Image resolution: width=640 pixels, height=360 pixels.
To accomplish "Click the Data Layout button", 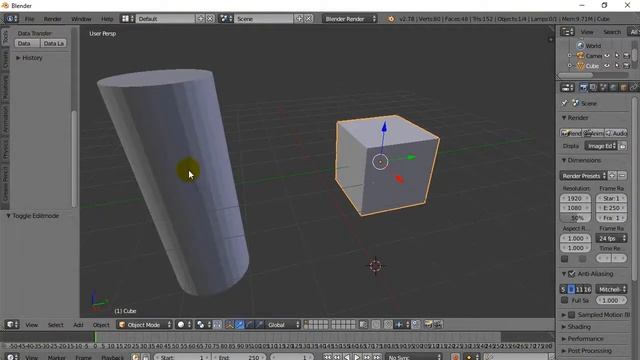I will pyautogui.click(x=53, y=43).
